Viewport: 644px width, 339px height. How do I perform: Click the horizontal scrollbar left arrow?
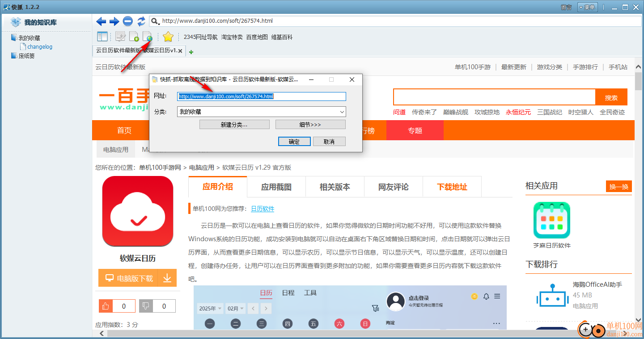(x=102, y=333)
